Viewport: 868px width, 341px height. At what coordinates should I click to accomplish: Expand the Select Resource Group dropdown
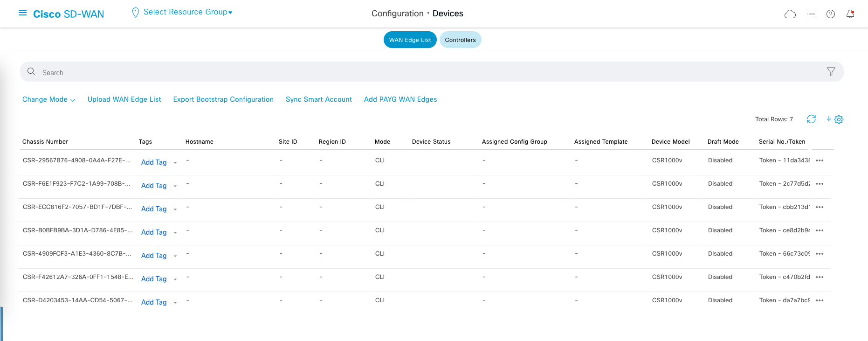[x=187, y=12]
